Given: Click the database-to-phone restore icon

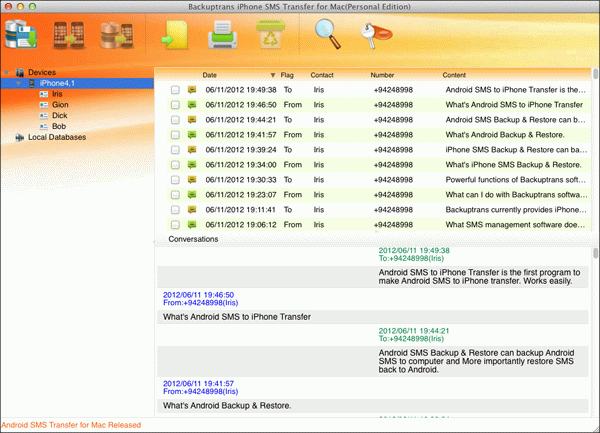Looking at the screenshot, I should pyautogui.click(x=117, y=36).
